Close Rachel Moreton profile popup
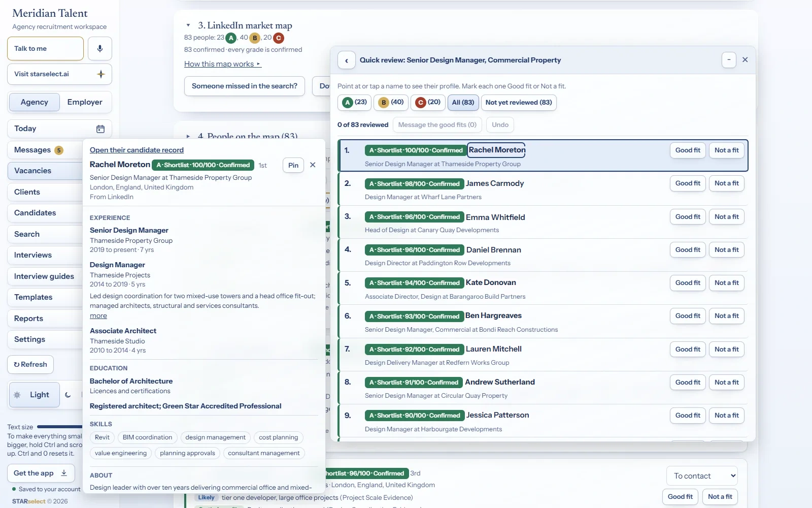Image resolution: width=812 pixels, height=508 pixels. click(x=313, y=165)
